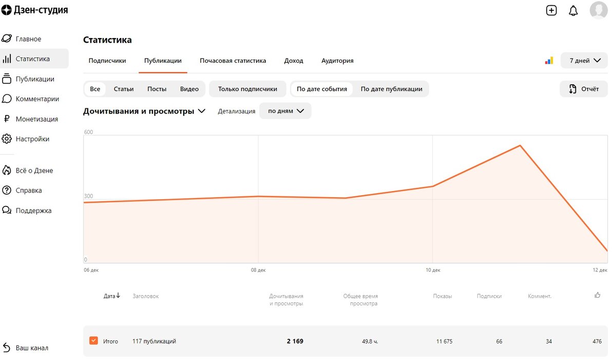Image resolution: width=616 pixels, height=364 pixels.
Task: Click the thumbs-up likes column icon
Action: pos(598,295)
